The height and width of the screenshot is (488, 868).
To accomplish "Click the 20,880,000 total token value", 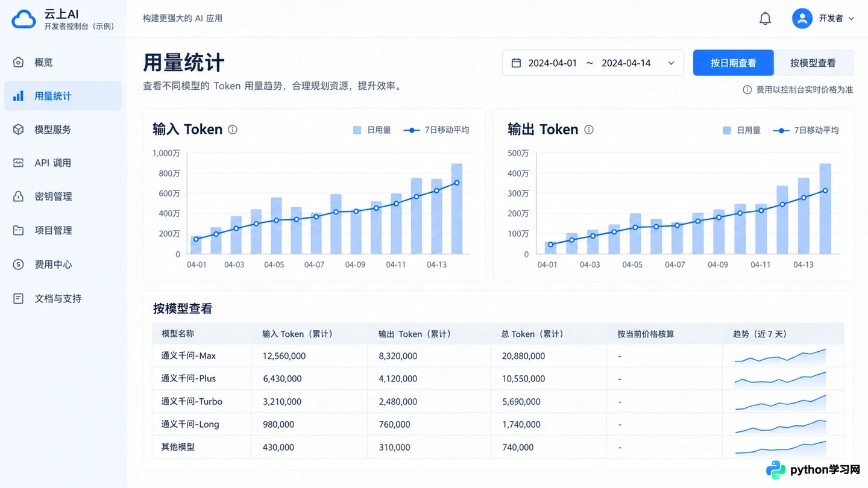I will coord(523,356).
